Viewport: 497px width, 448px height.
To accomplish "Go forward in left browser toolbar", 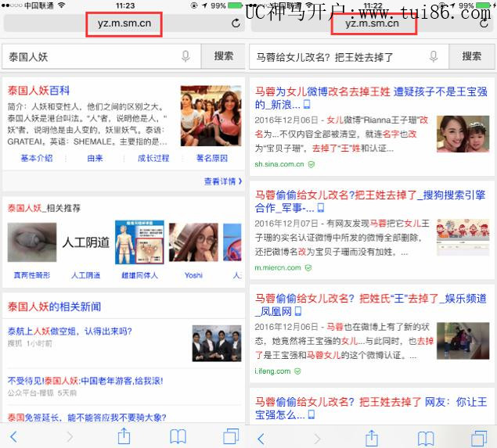I will tap(70, 437).
